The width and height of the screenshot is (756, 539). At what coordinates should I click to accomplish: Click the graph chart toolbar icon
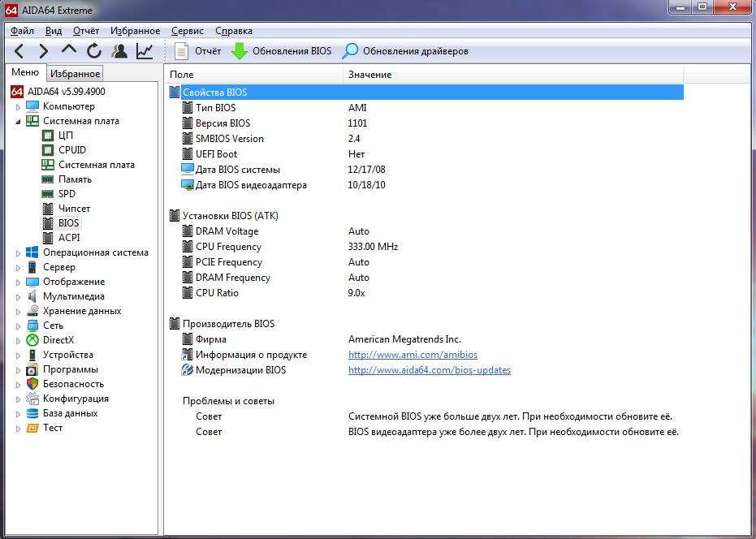point(145,51)
